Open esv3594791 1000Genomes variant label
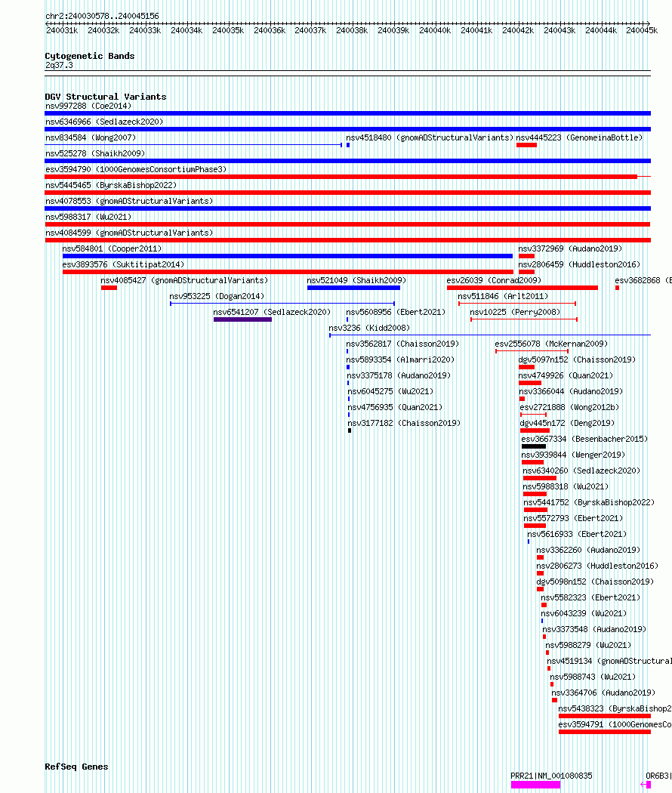The width and height of the screenshot is (672, 793). [x=615, y=725]
